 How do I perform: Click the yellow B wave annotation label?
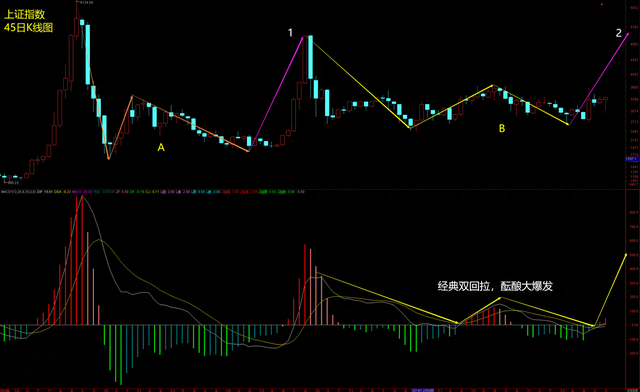coord(502,128)
